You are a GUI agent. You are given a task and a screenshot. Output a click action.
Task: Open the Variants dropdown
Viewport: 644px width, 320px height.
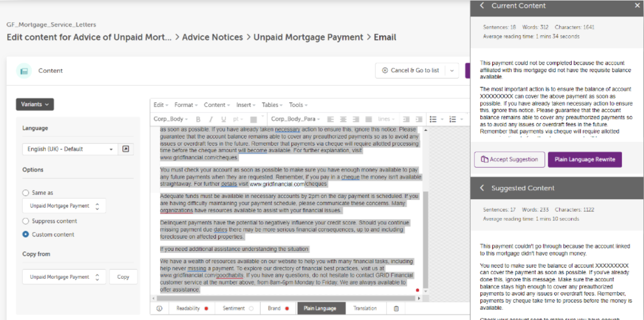click(35, 104)
